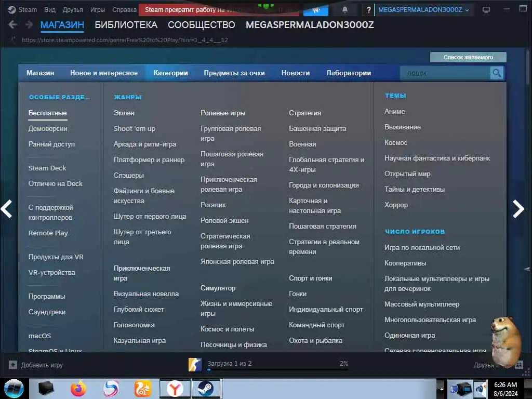Click the download progress bar
The image size is (532, 399).
[278, 370]
